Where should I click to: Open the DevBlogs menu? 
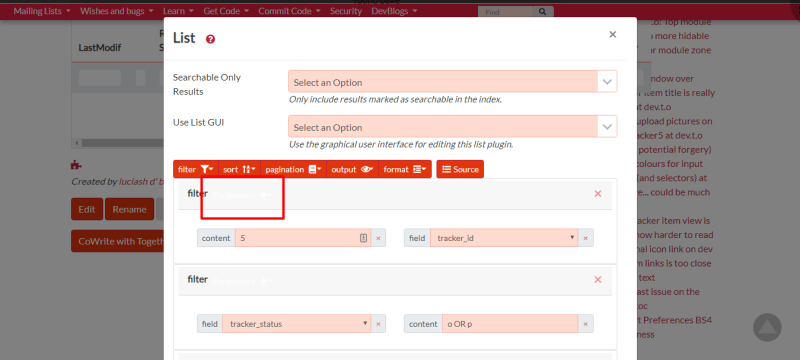[394, 11]
